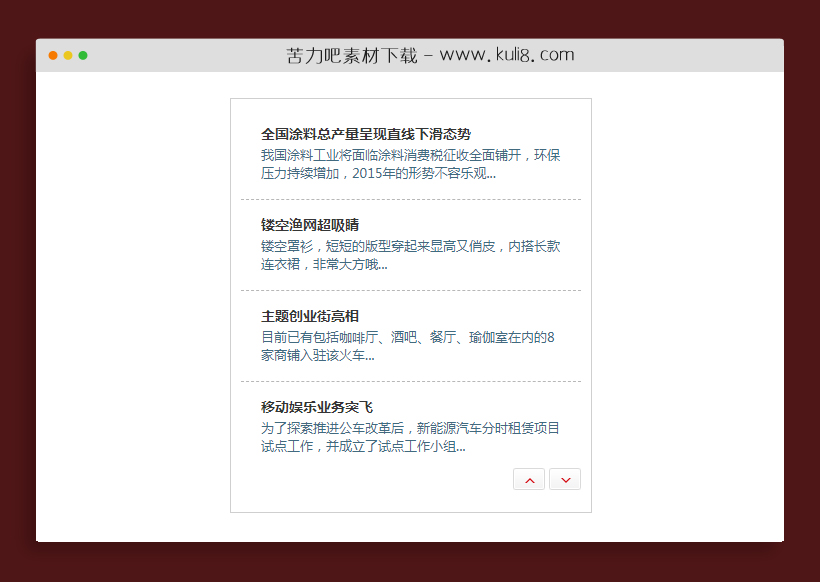The height and width of the screenshot is (582, 820).
Task: Select the up chevron to scroll news upward
Action: point(529,479)
